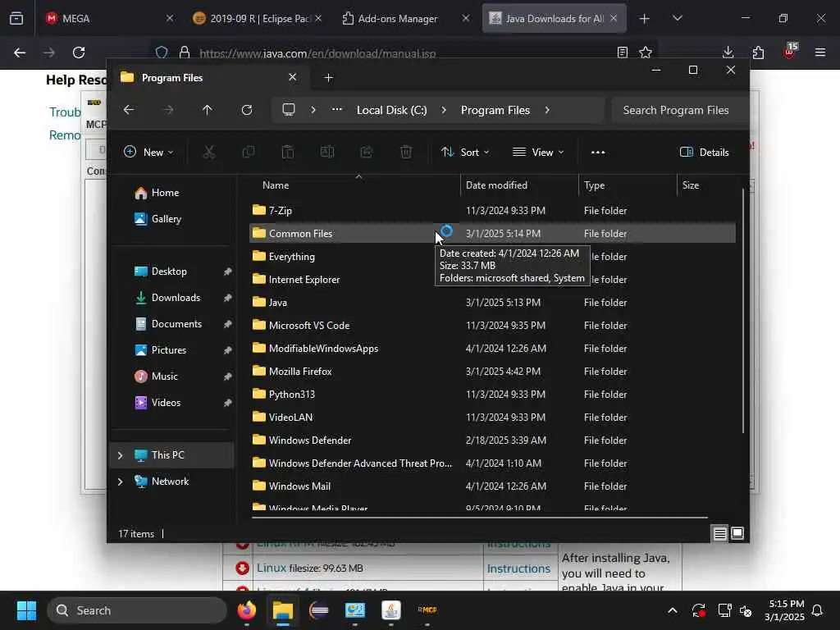Screen dimensions: 840x630
Task: Click the Search Program Files box
Action: coord(679,110)
